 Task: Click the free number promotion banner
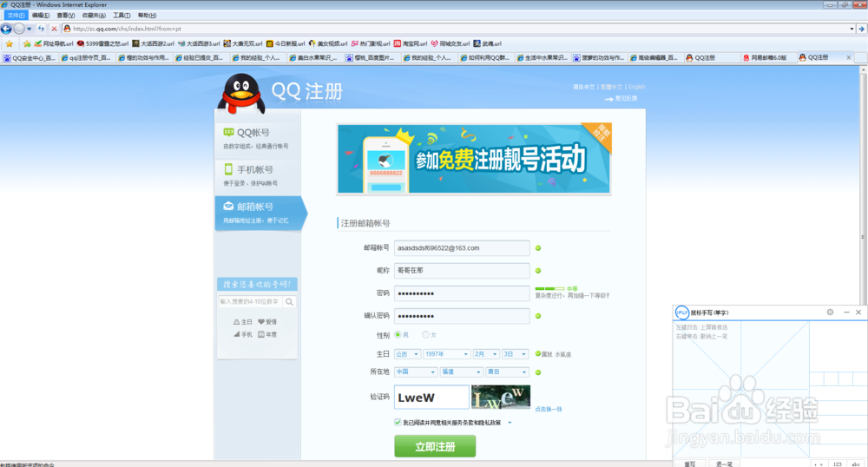474,159
